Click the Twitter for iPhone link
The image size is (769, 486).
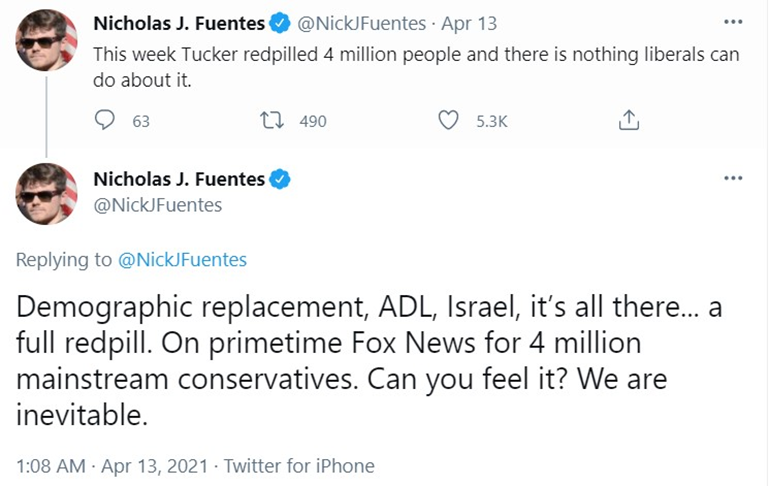pyautogui.click(x=299, y=465)
